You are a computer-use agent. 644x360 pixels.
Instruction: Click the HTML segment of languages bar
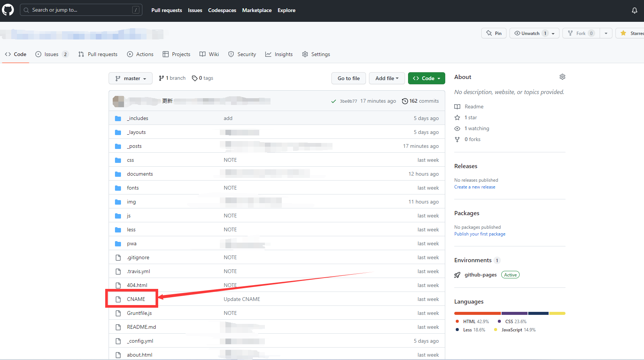477,313
